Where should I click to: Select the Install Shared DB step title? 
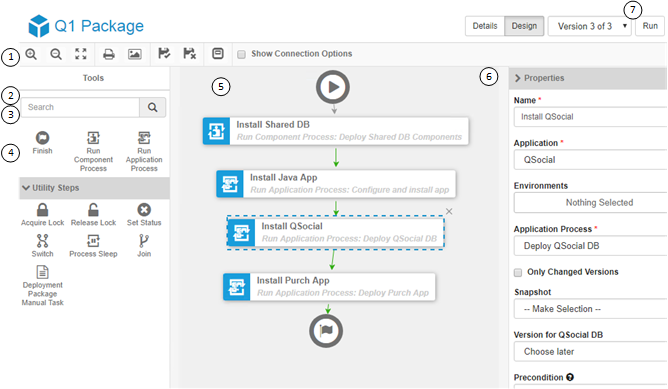pos(273,125)
